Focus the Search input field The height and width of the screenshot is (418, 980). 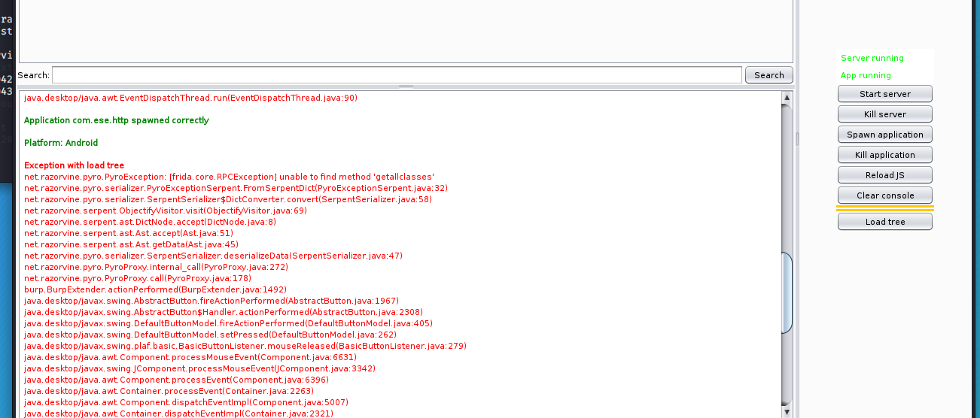397,75
